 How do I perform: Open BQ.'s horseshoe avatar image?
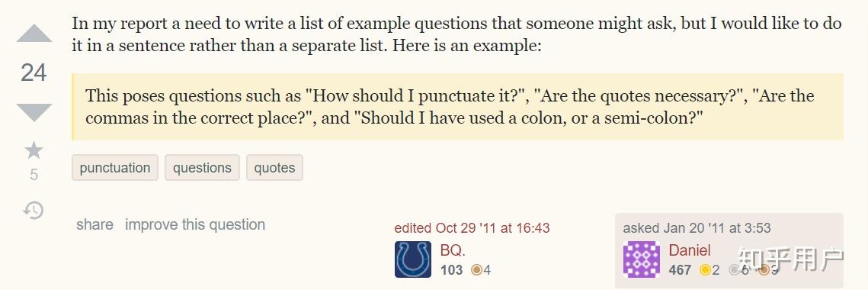(413, 259)
